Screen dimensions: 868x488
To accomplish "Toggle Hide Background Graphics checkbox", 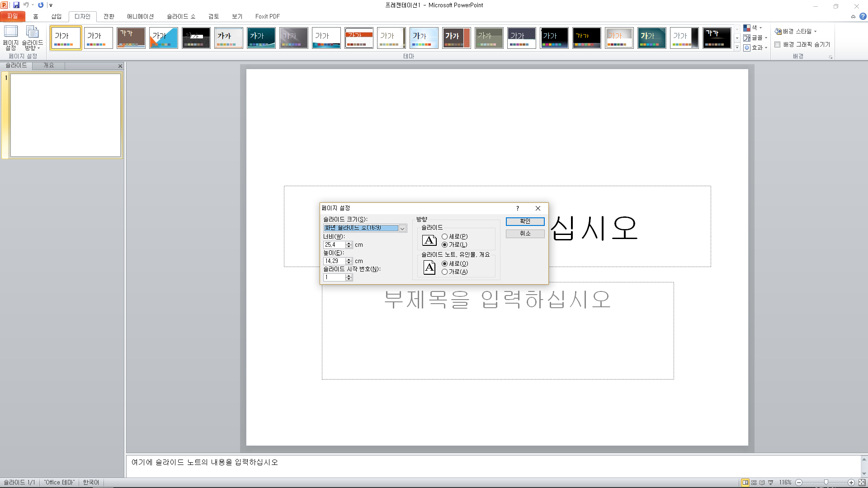I will click(x=778, y=45).
